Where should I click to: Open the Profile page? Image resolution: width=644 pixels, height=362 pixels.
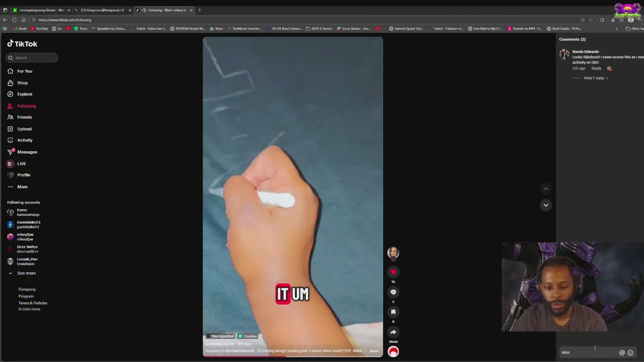19,175
